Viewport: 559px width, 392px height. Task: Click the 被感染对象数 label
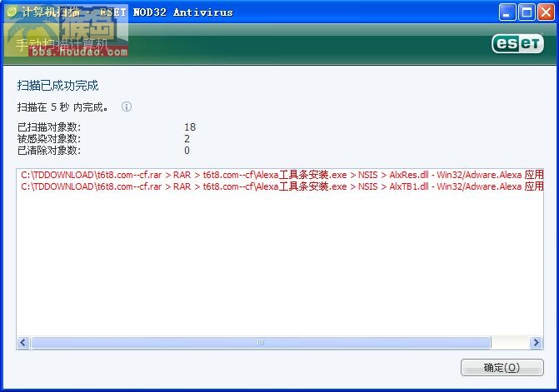[49, 139]
